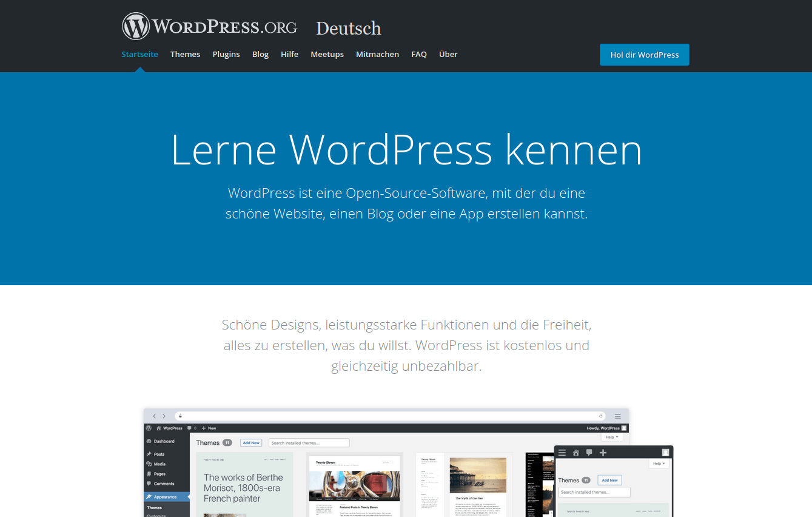Viewport: 812px width, 517px height.
Task: Select the Myth of the Pier theme thumbnail
Action: tap(465, 484)
